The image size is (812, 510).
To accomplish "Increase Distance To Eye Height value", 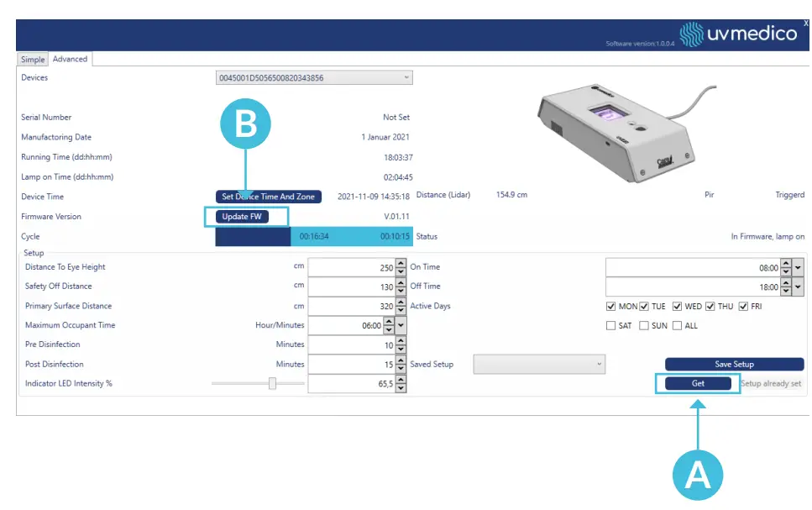I will coord(401,263).
